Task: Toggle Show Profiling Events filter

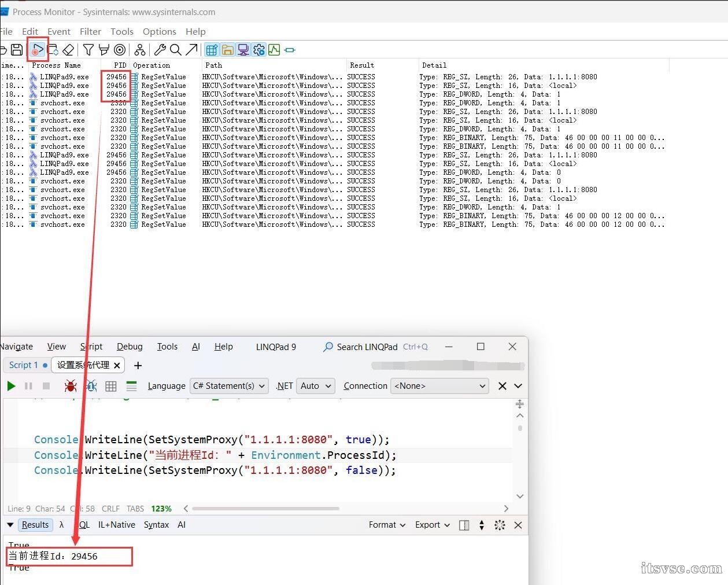Action: pyautogui.click(x=274, y=50)
